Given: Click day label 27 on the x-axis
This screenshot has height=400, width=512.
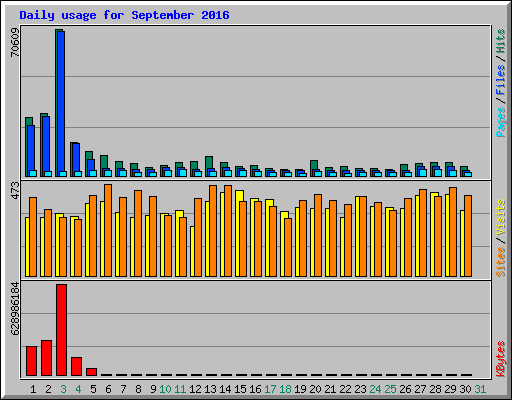Looking at the screenshot, I should pyautogui.click(x=420, y=389).
